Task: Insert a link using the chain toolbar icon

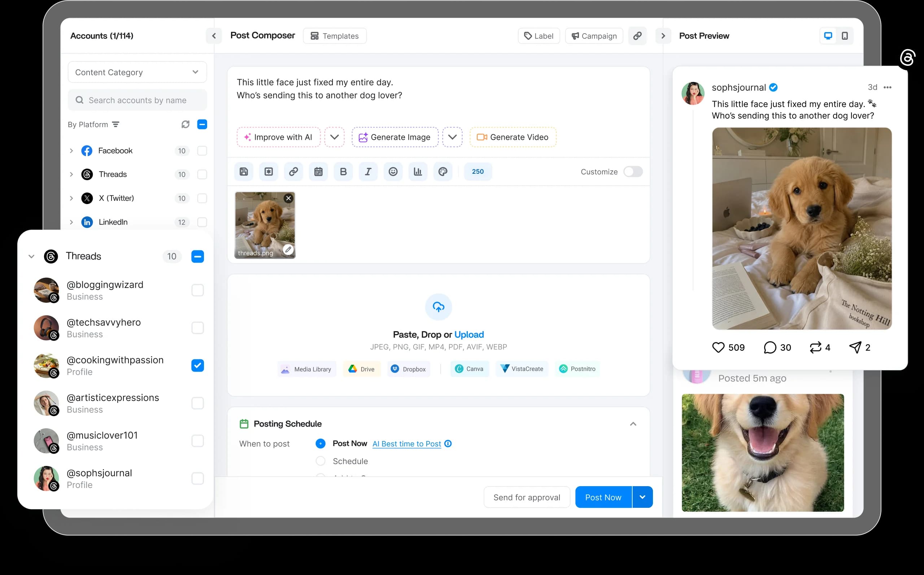Action: pos(293,172)
